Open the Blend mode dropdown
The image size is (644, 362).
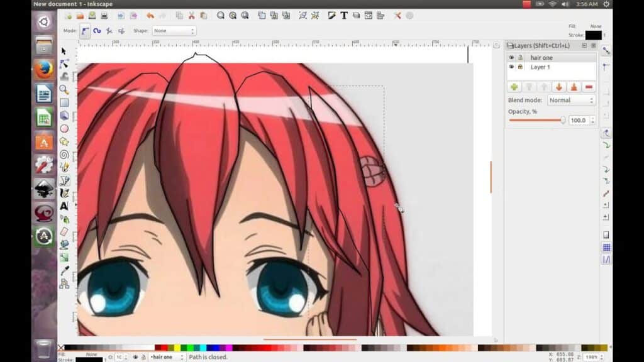click(x=571, y=99)
